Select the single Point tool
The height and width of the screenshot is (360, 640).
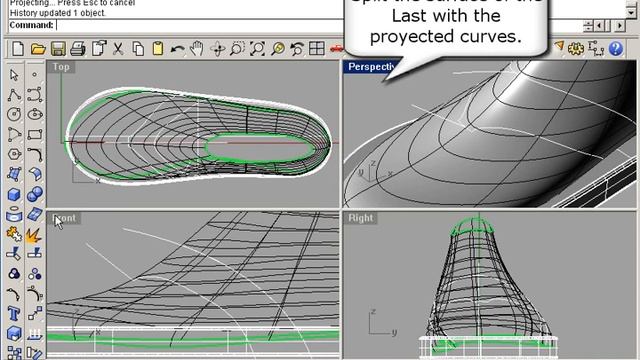[x=35, y=75]
